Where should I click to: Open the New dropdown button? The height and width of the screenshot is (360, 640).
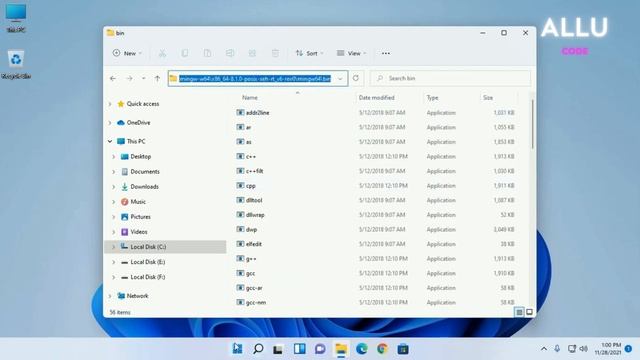[x=127, y=53]
